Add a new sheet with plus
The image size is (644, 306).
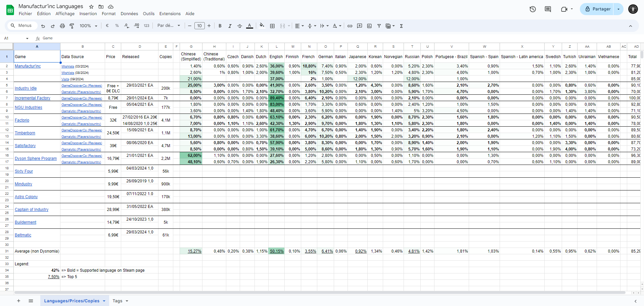18,301
